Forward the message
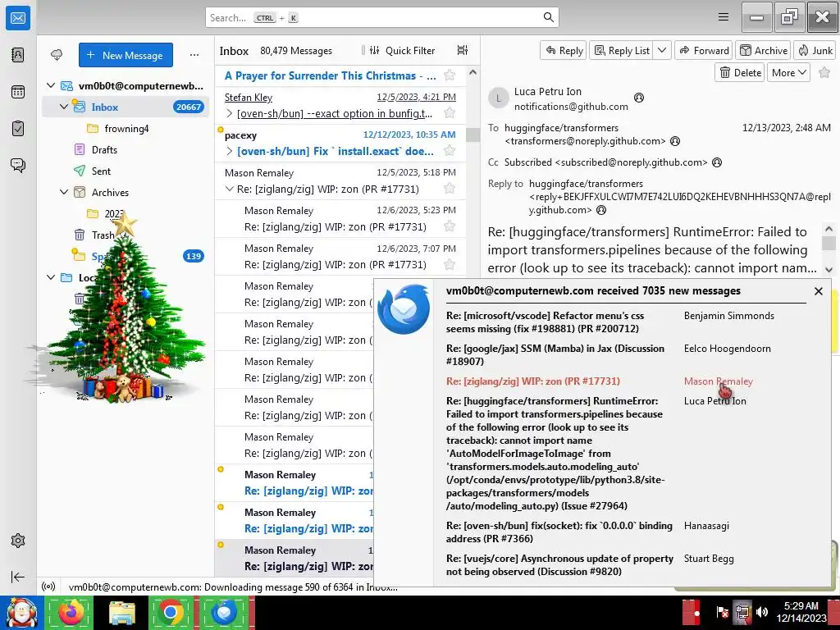Image resolution: width=840 pixels, height=630 pixels. (x=704, y=50)
